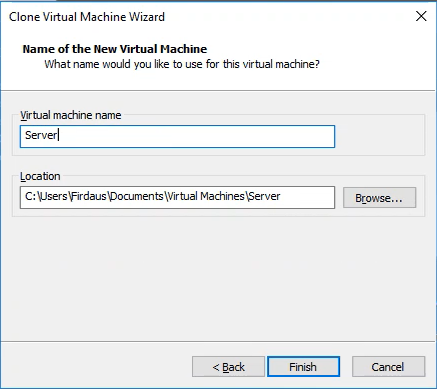This screenshot has height=389, width=437.
Task: Focus the Virtual machine name field
Action: pos(177,136)
